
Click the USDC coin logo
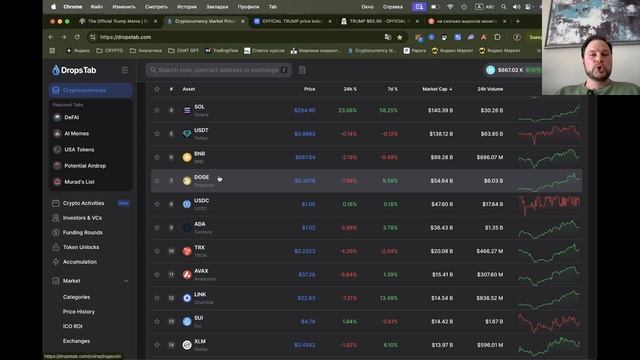187,204
